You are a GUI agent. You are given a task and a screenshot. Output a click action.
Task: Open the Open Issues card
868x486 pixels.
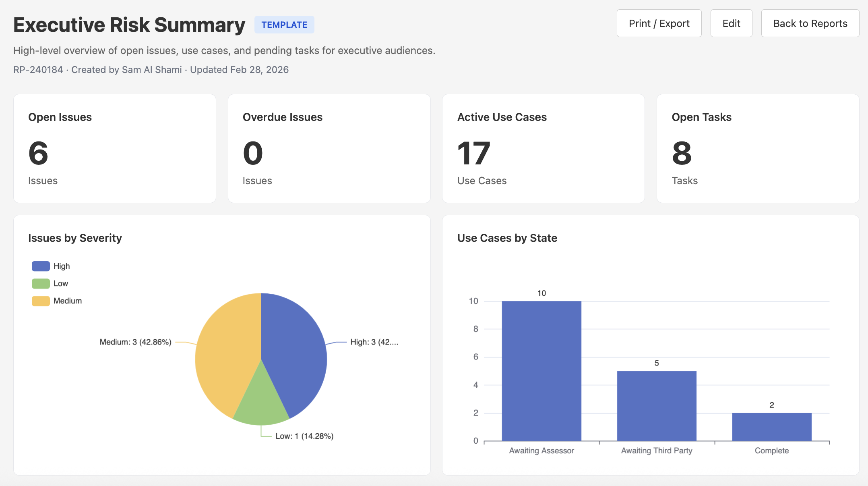click(114, 148)
